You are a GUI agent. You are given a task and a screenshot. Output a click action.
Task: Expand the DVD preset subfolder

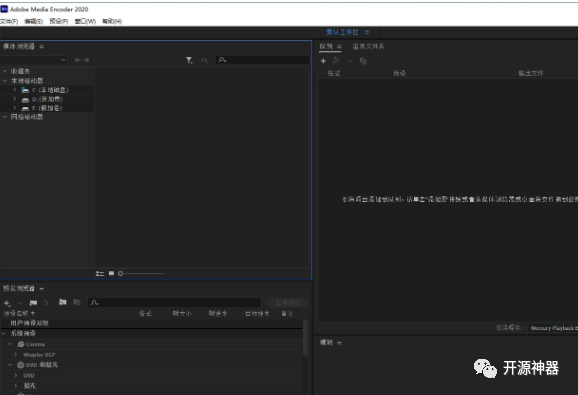coord(16,375)
